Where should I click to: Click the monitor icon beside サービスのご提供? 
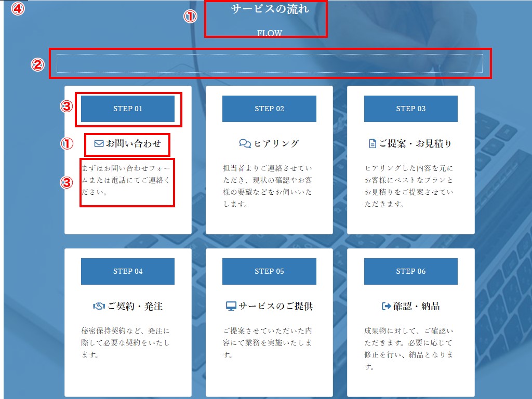click(x=231, y=307)
